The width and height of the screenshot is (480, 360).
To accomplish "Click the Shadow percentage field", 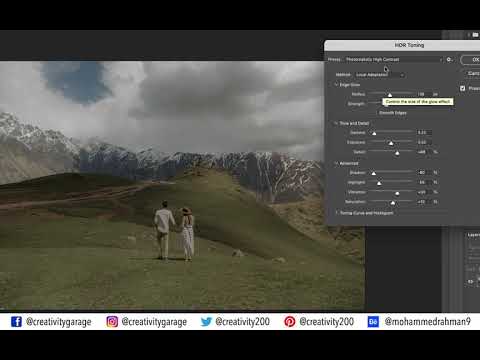I will coord(424,173).
